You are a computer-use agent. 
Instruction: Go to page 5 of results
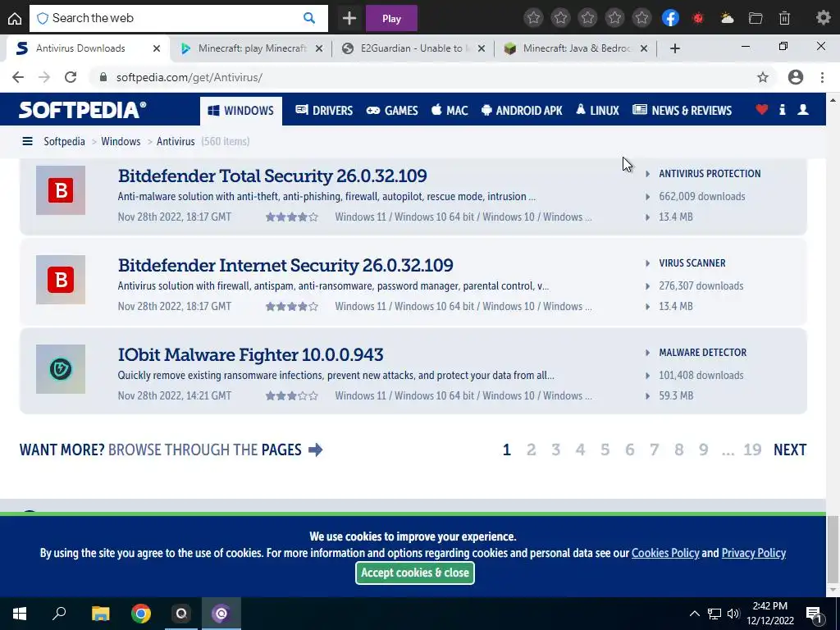[605, 450]
